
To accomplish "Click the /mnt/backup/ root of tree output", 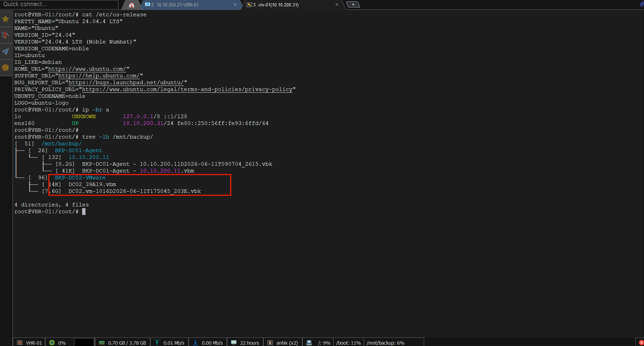I will click(61, 144).
